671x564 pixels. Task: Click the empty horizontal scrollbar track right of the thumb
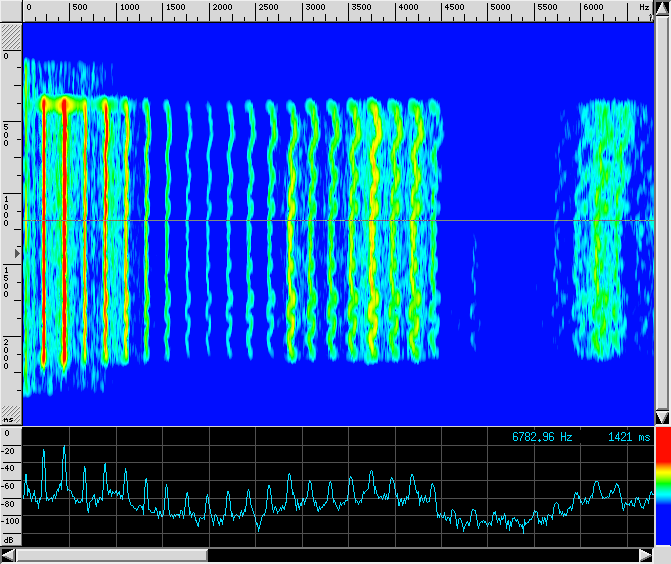[420, 555]
